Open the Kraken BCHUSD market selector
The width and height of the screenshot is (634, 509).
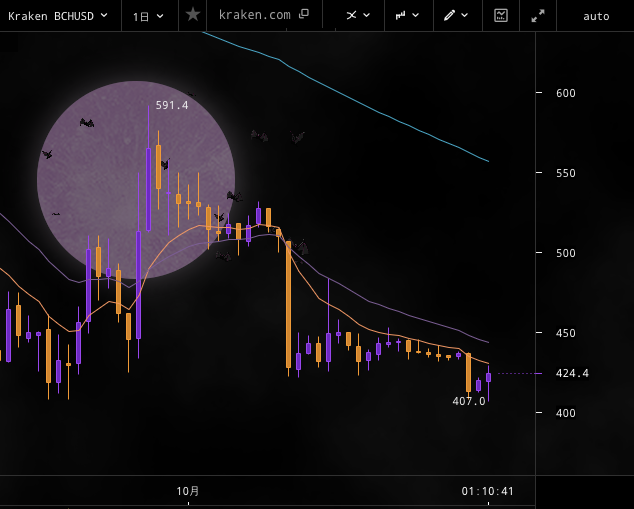click(x=58, y=16)
